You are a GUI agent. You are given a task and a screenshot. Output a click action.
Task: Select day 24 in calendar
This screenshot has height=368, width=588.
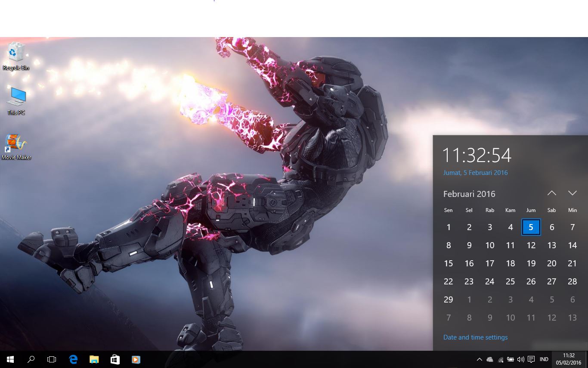pyautogui.click(x=489, y=281)
